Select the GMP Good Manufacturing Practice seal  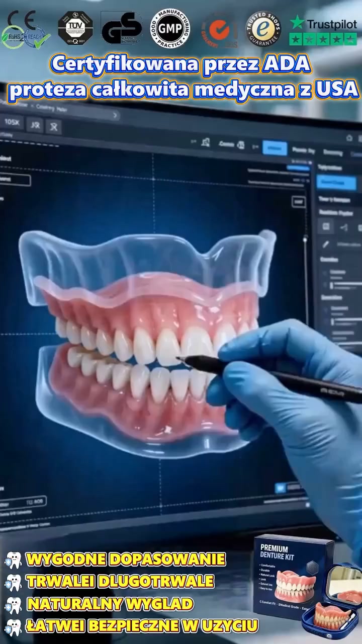(x=170, y=29)
